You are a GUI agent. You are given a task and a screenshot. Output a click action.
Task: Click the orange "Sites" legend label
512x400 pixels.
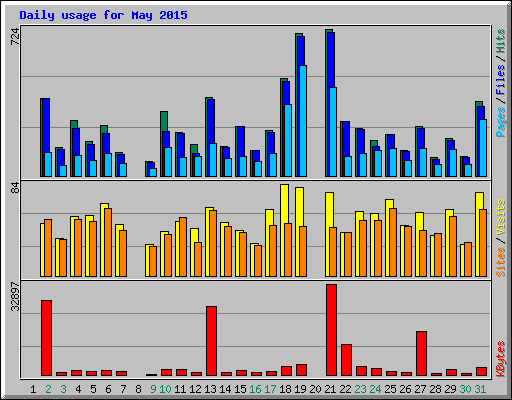pyautogui.click(x=500, y=262)
